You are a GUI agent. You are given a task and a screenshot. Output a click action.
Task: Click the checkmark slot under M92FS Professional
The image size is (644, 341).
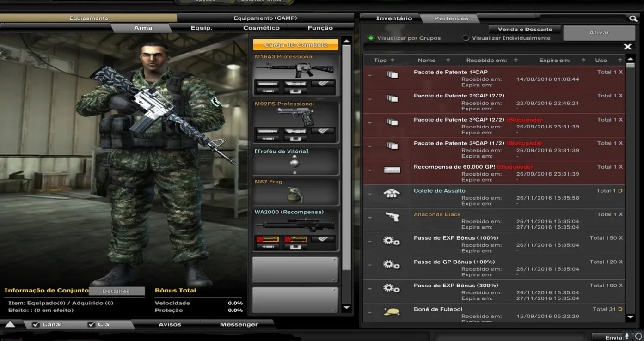pyautogui.click(x=323, y=131)
